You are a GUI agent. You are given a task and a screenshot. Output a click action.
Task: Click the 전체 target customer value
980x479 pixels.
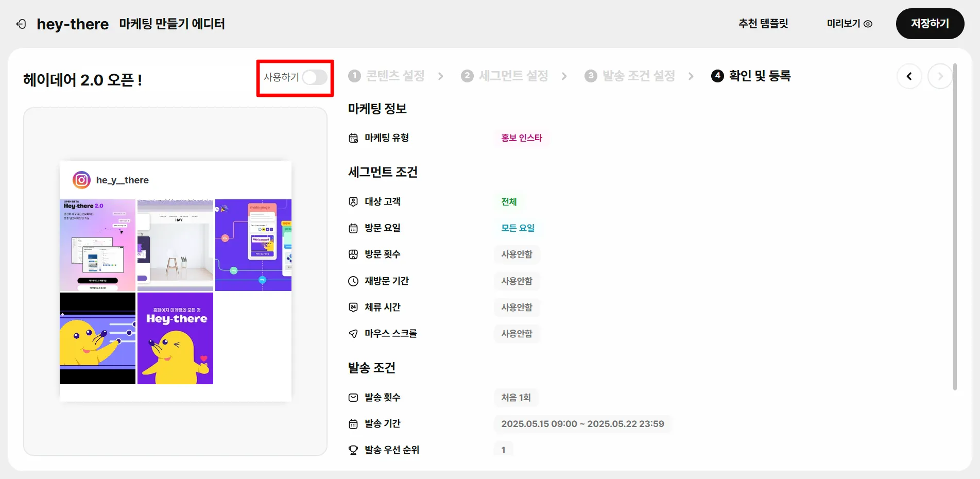tap(509, 202)
